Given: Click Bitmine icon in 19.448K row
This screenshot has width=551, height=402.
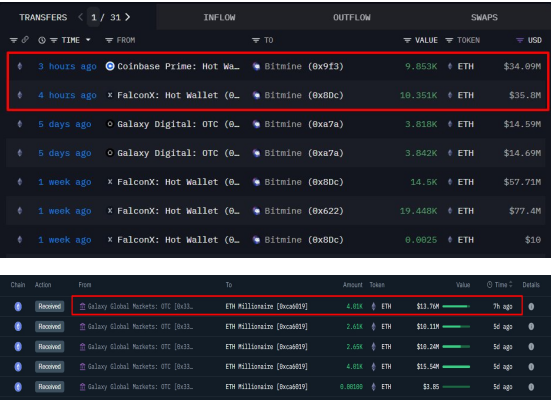Looking at the screenshot, I should click(x=257, y=211).
